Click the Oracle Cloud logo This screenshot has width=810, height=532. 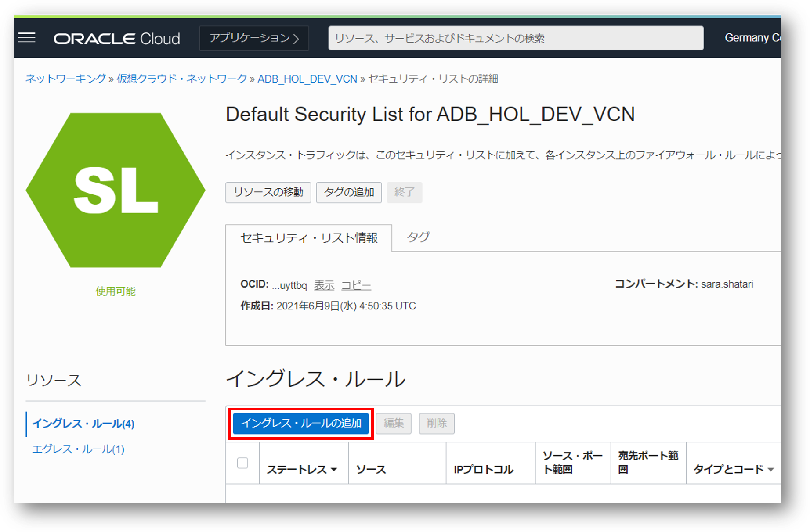click(116, 39)
